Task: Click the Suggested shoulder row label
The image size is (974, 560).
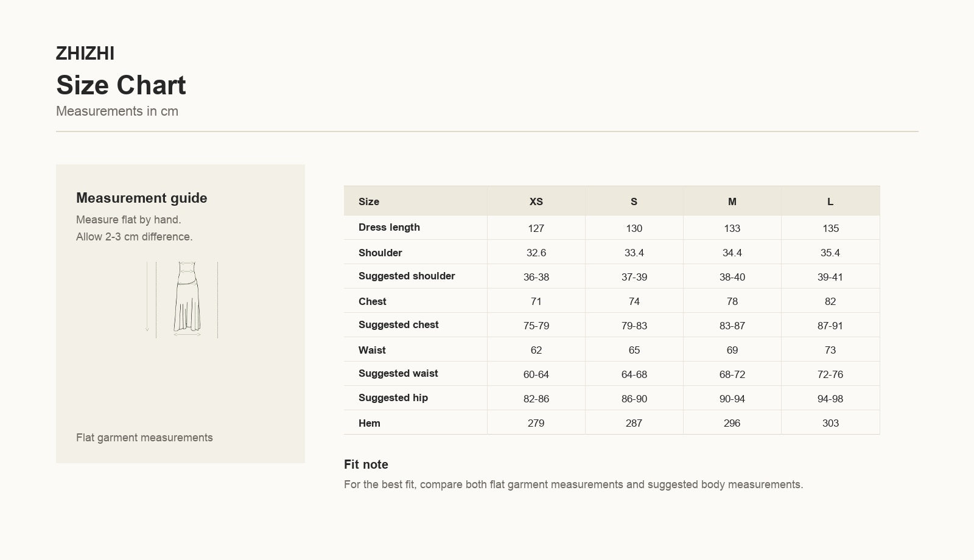Action: click(x=407, y=276)
